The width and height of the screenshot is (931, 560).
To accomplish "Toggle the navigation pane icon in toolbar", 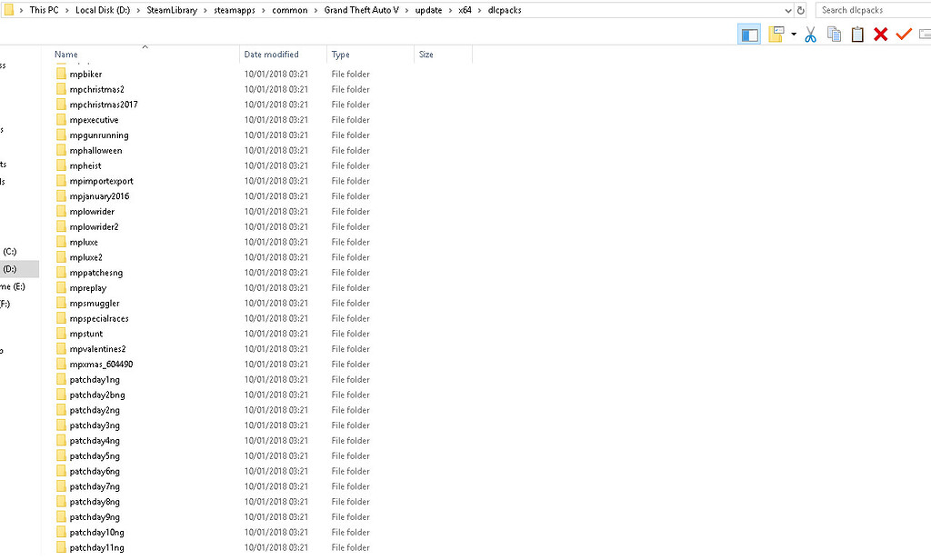I will (x=749, y=35).
